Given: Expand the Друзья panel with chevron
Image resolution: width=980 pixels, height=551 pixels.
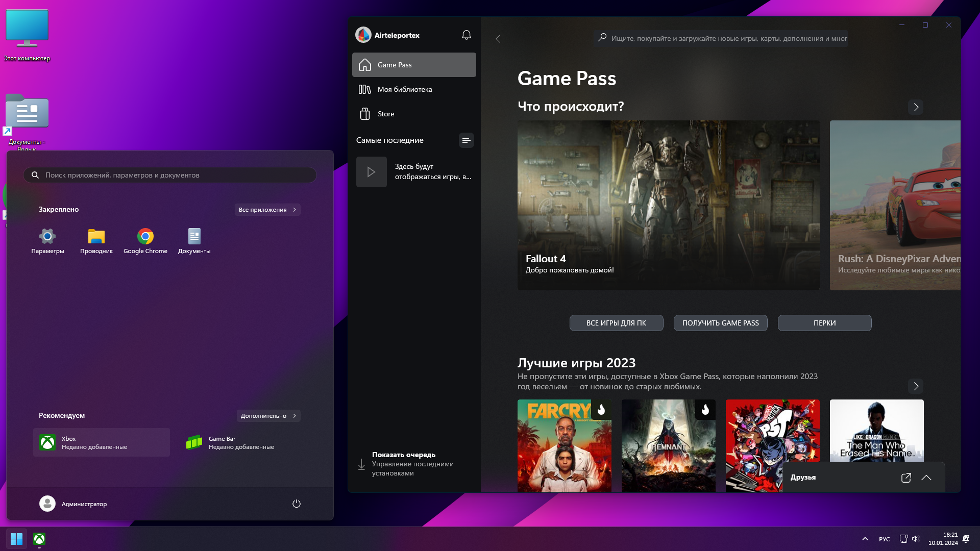Looking at the screenshot, I should (x=926, y=478).
